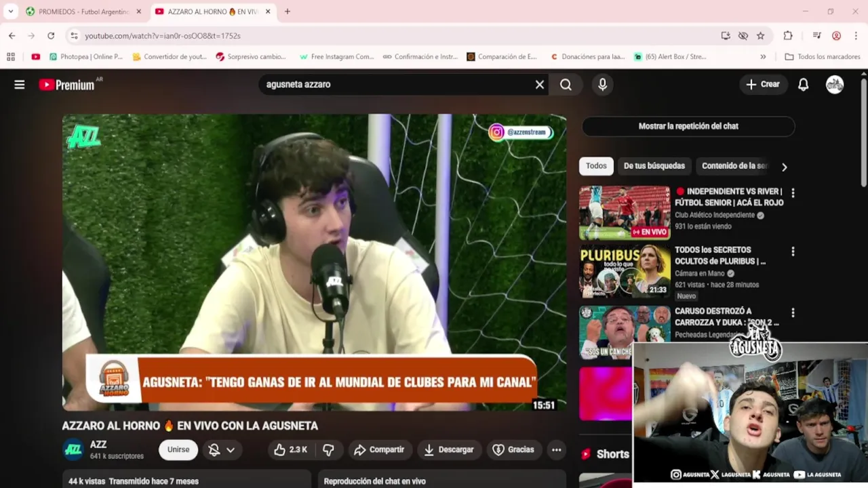Click Compartir button
This screenshot has height=488, width=868.
[379, 449]
